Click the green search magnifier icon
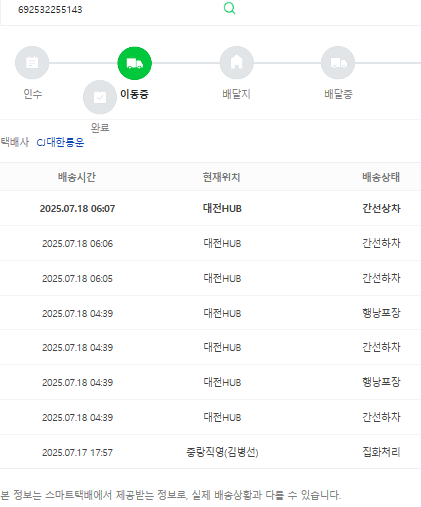The height and width of the screenshot is (507, 421). 229,8
